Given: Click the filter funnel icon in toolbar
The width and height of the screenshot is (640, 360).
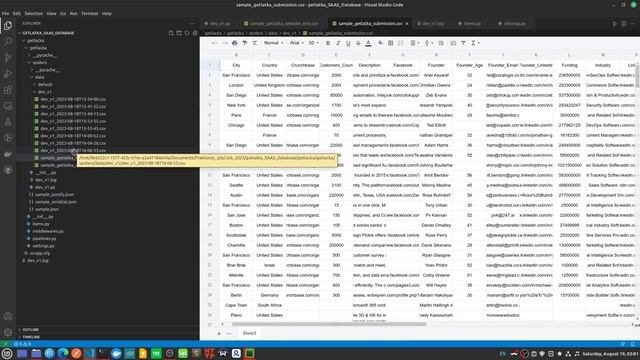Looking at the screenshot, I should [x=463, y=43].
